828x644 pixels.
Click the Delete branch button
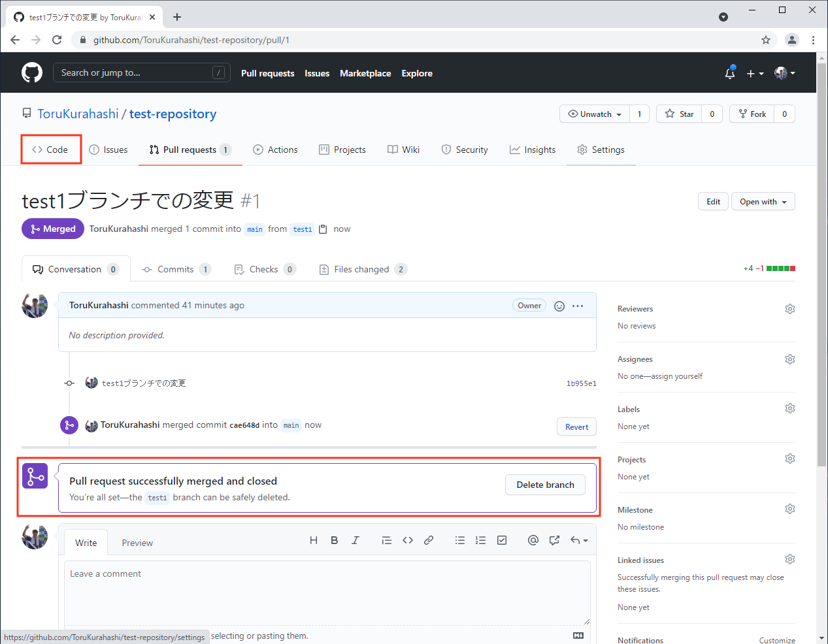[x=545, y=485]
